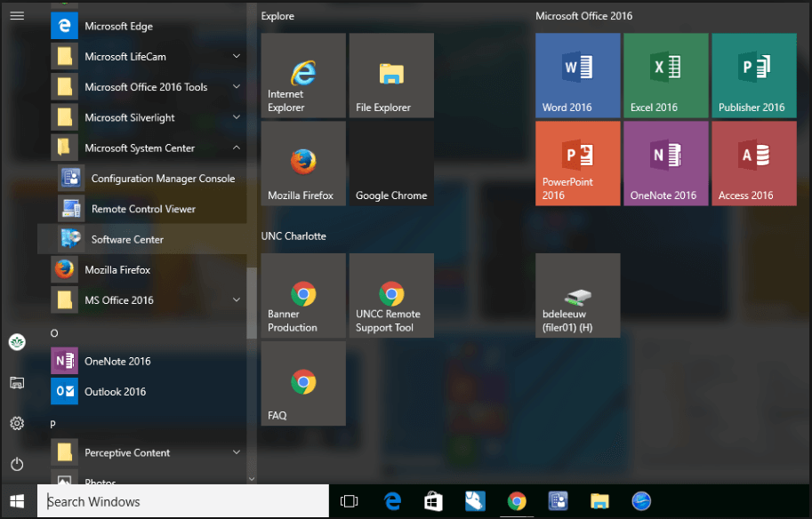This screenshot has height=519, width=812.
Task: Open the File Explorer taskbar icon
Action: 599,501
